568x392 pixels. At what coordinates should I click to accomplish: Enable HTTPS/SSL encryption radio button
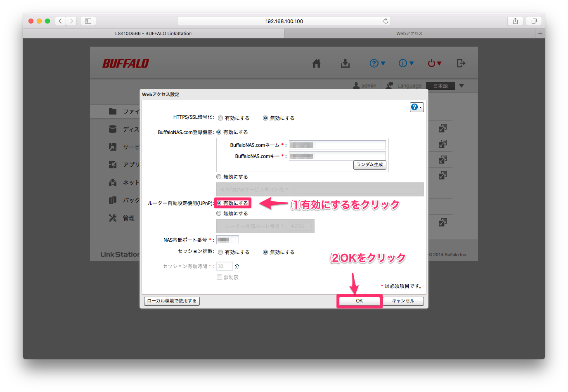[x=220, y=118]
